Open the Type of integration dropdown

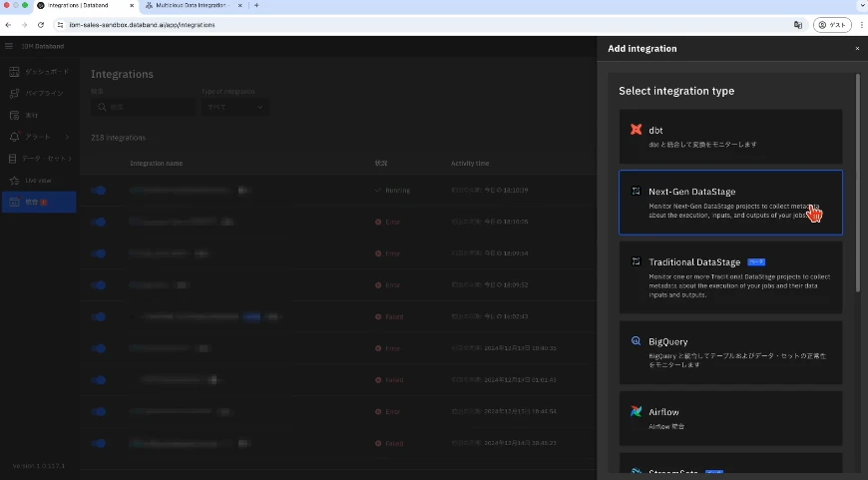pos(235,107)
